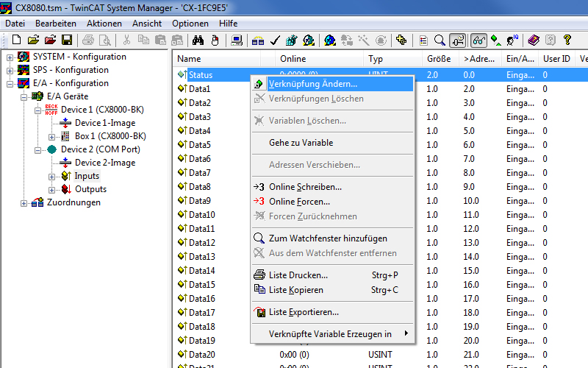Toggle the eyeglasses Show Online Data icon
Image resolution: width=588 pixels, height=368 pixels.
[x=479, y=40]
